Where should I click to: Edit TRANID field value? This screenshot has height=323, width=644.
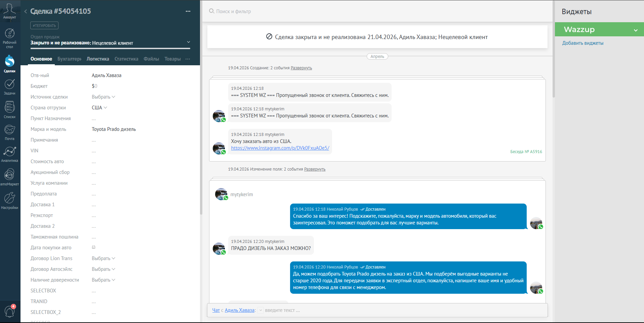(94, 301)
